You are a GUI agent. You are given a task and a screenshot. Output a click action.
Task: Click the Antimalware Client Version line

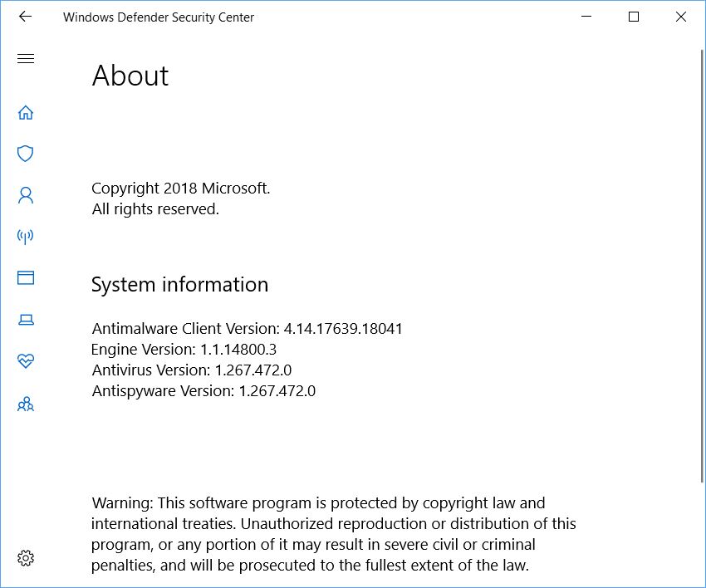(x=248, y=329)
